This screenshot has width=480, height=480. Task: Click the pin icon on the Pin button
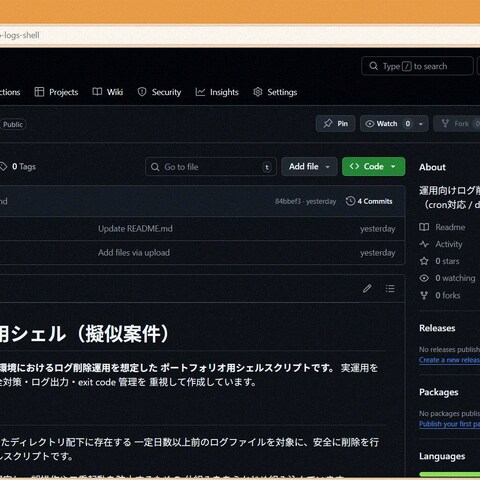tap(328, 124)
